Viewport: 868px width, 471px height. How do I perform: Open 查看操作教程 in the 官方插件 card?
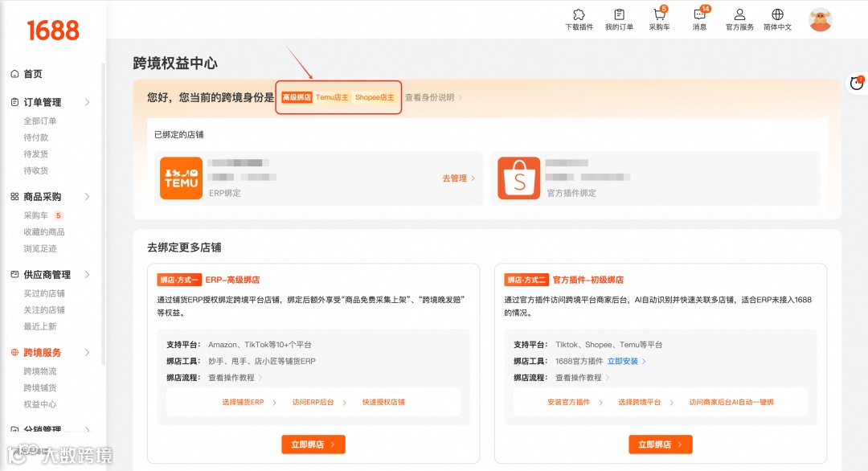click(x=583, y=378)
